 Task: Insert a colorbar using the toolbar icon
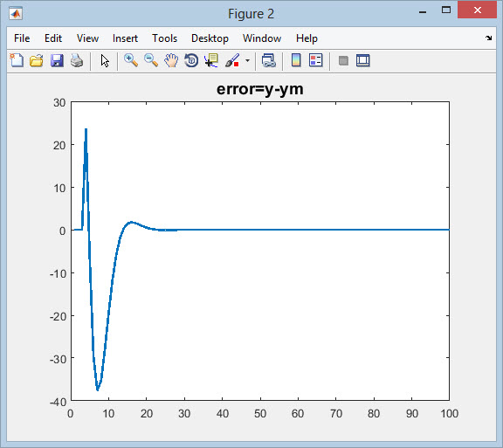pos(296,60)
